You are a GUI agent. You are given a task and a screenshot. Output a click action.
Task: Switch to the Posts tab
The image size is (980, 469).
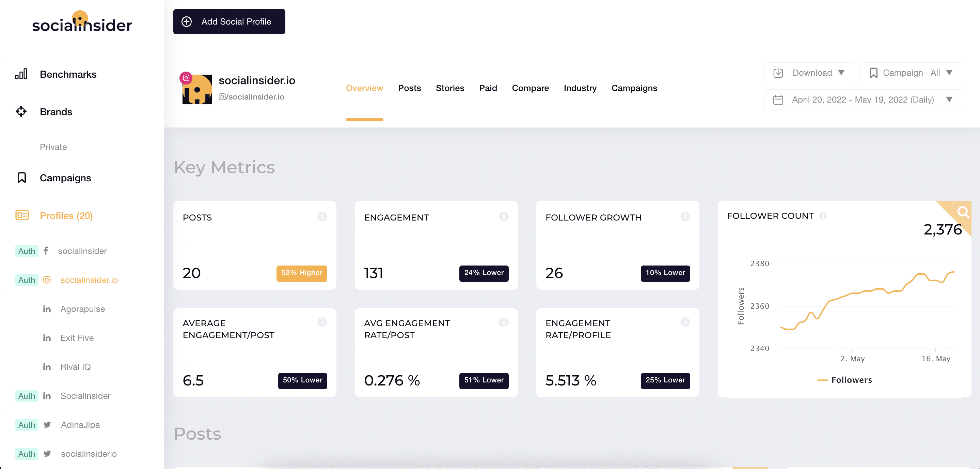(x=409, y=88)
